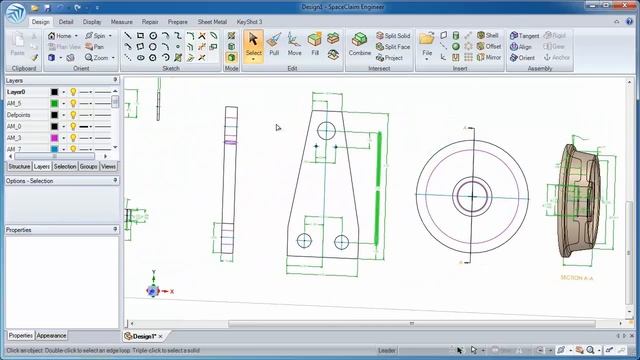The height and width of the screenshot is (360, 640).
Task: Select the Line sketch tool
Action: click(128, 36)
